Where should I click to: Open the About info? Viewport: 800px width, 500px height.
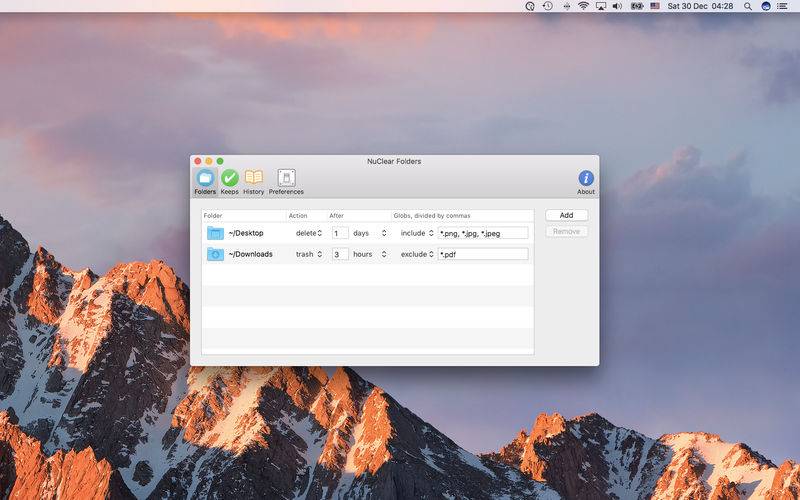click(x=586, y=182)
